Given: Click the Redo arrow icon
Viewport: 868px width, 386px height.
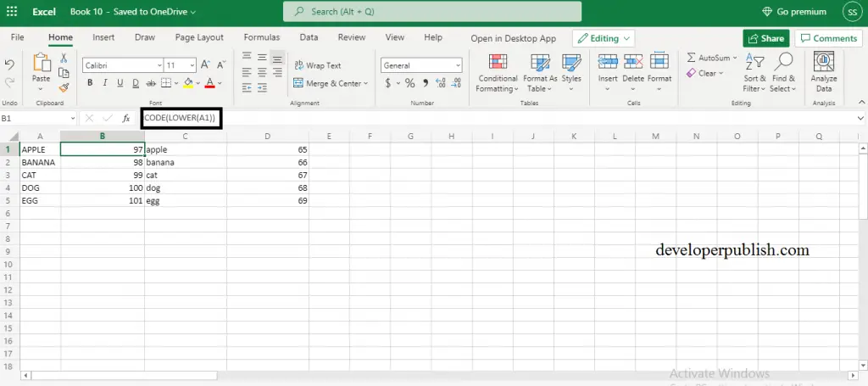Looking at the screenshot, I should point(9,82).
